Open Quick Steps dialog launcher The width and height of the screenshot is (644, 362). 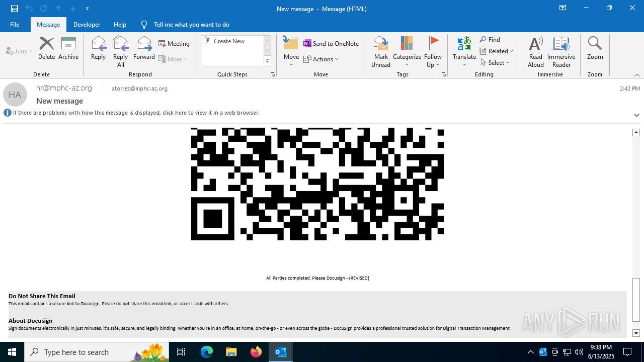[x=273, y=74]
